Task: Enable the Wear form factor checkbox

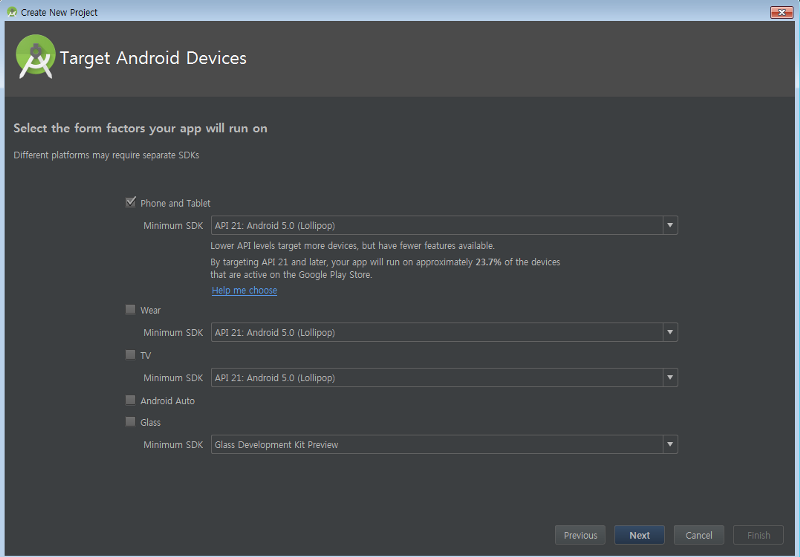Action: (x=131, y=310)
